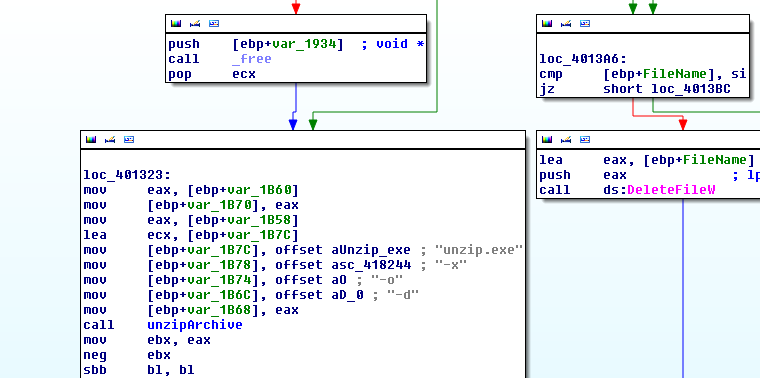Click the "pop ecx" instruction
Image resolution: width=760 pixels, height=379 pixels.
[x=212, y=74]
